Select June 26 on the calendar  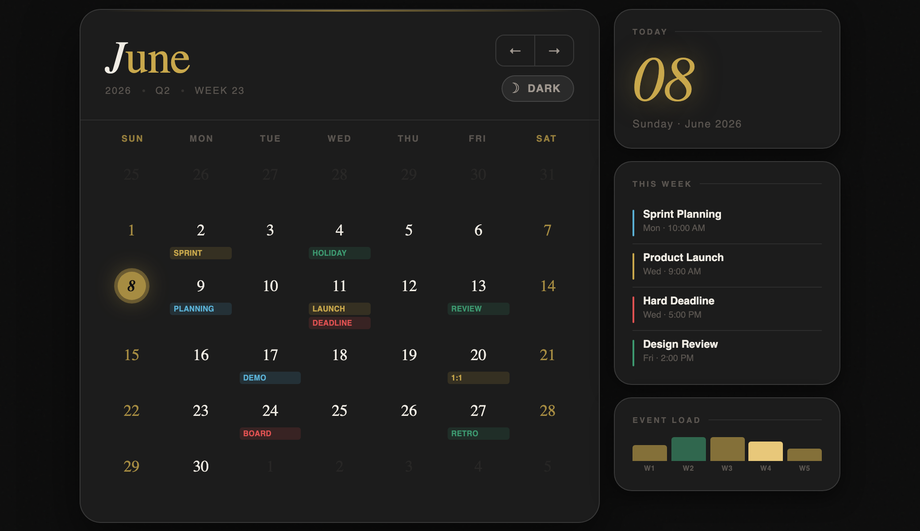409,411
